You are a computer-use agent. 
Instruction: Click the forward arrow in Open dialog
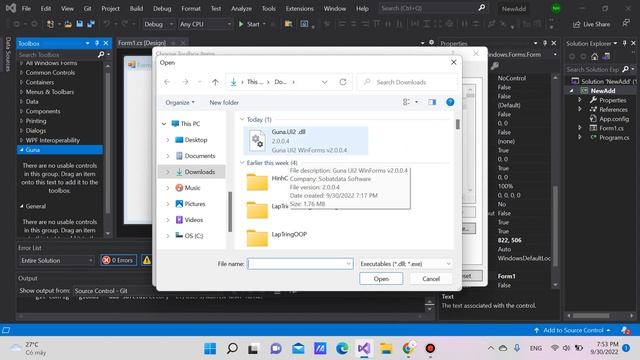point(185,82)
